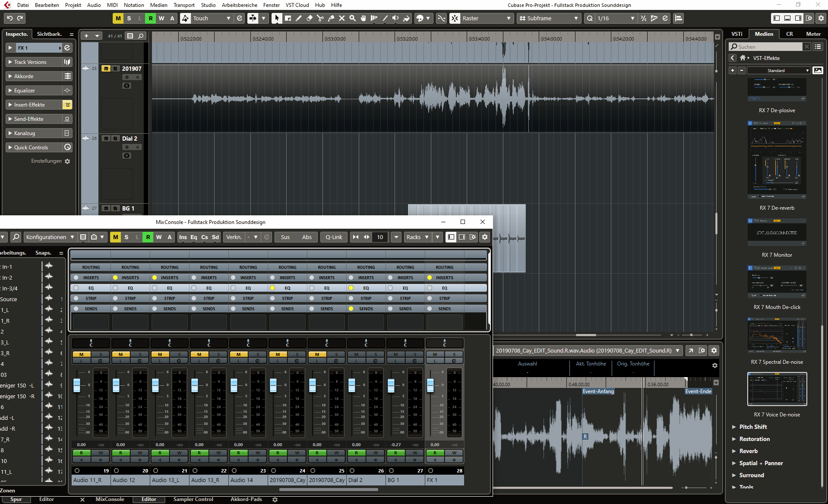Toggle global Mute M in main toolbar
Image resolution: width=828 pixels, height=504 pixels.
point(118,18)
